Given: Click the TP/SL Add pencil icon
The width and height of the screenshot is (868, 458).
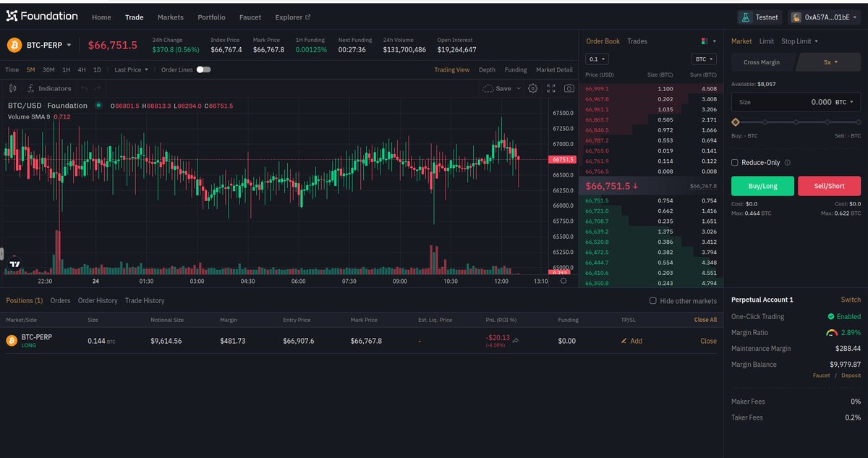Looking at the screenshot, I should click(624, 341).
